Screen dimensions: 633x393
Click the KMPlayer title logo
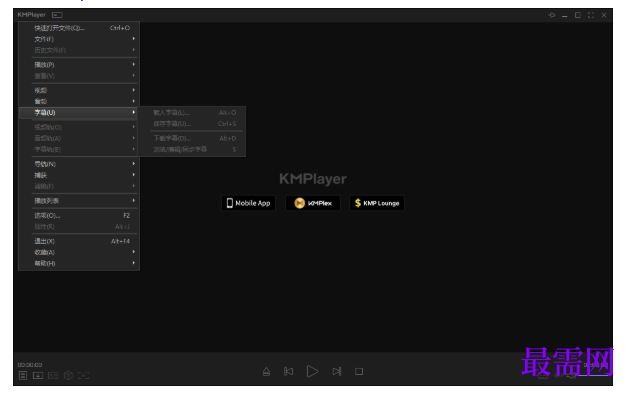click(x=31, y=15)
